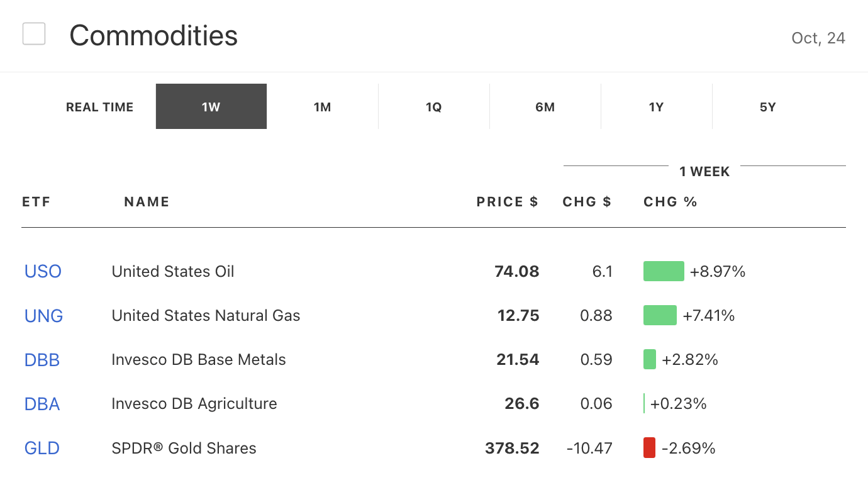Open the UNG ticker link
868x497 pixels.
[44, 316]
